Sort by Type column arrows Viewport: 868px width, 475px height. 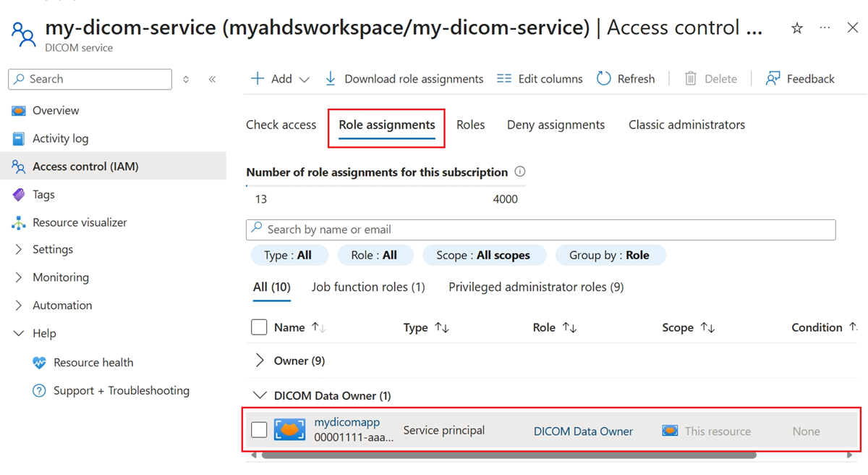441,328
